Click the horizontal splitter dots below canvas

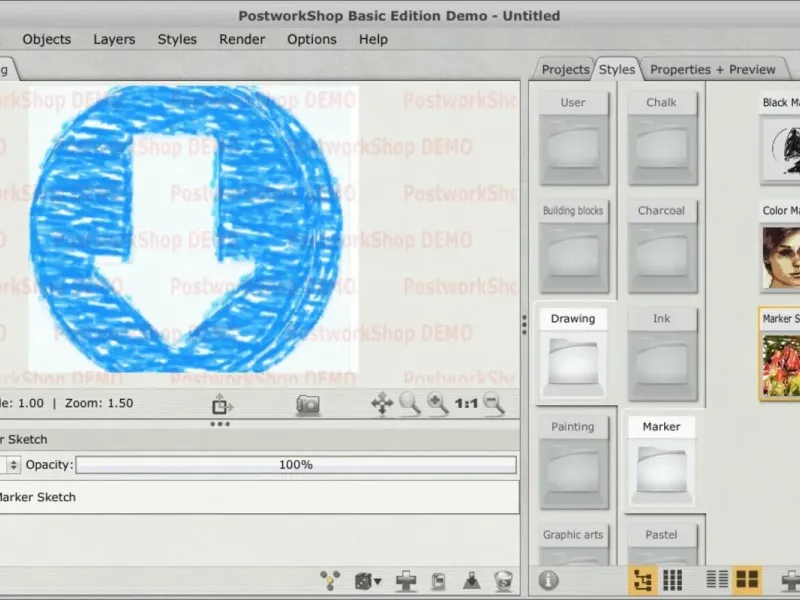(220, 424)
